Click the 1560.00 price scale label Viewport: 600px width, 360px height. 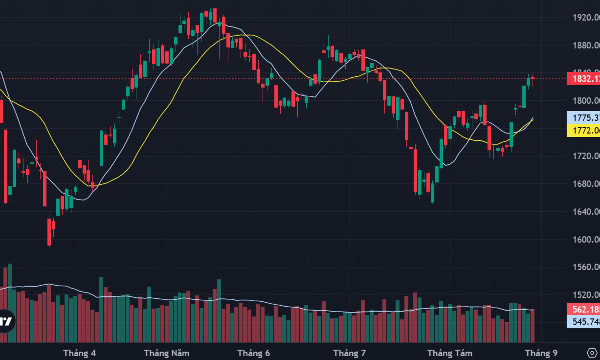[x=586, y=267]
